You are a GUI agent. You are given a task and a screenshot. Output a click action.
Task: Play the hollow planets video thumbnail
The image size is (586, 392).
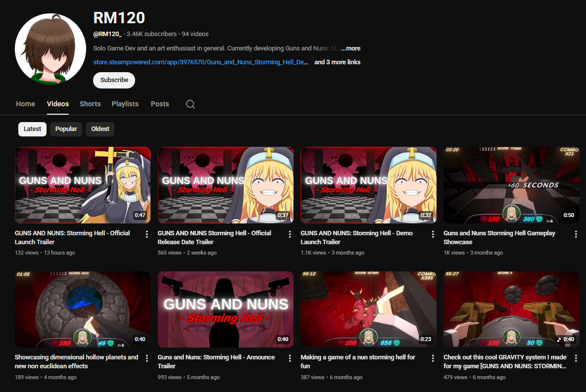pyautogui.click(x=83, y=309)
